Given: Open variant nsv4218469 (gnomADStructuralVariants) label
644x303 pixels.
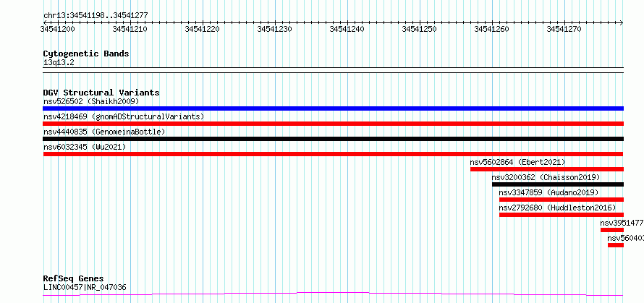Looking at the screenshot, I should 124,116.
